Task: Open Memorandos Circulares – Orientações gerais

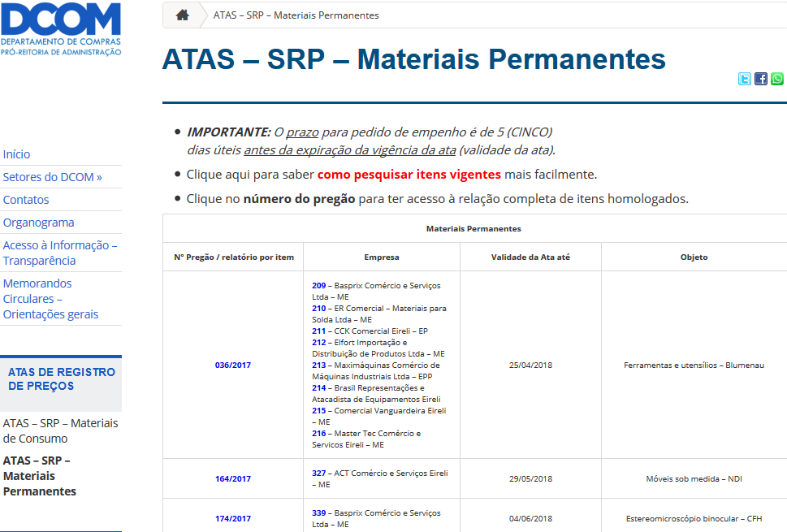Action: 50,298
